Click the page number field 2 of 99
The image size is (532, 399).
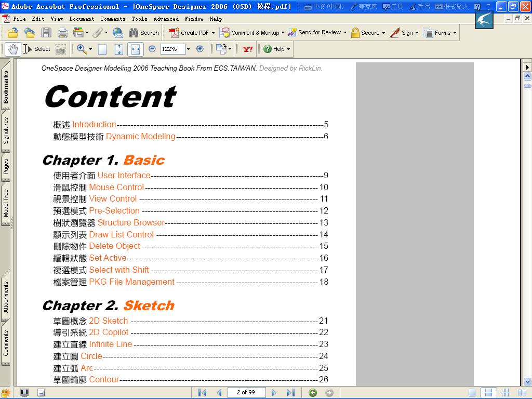pyautogui.click(x=246, y=393)
